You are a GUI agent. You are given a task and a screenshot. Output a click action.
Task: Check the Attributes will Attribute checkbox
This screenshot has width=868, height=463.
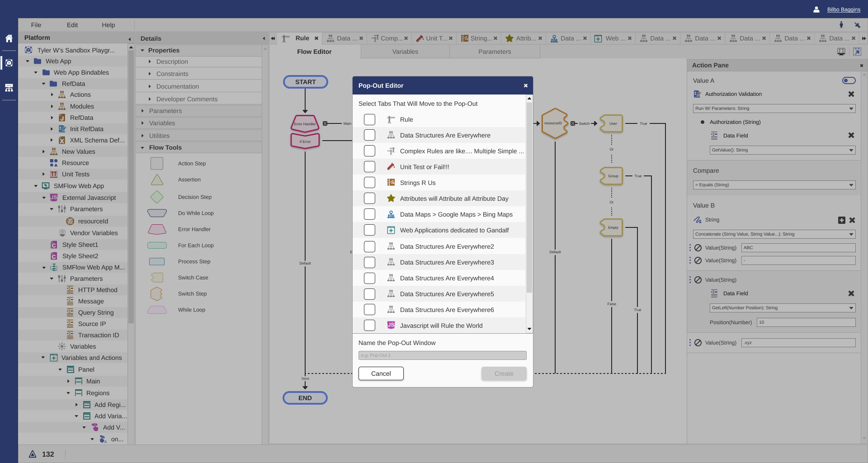point(369,198)
